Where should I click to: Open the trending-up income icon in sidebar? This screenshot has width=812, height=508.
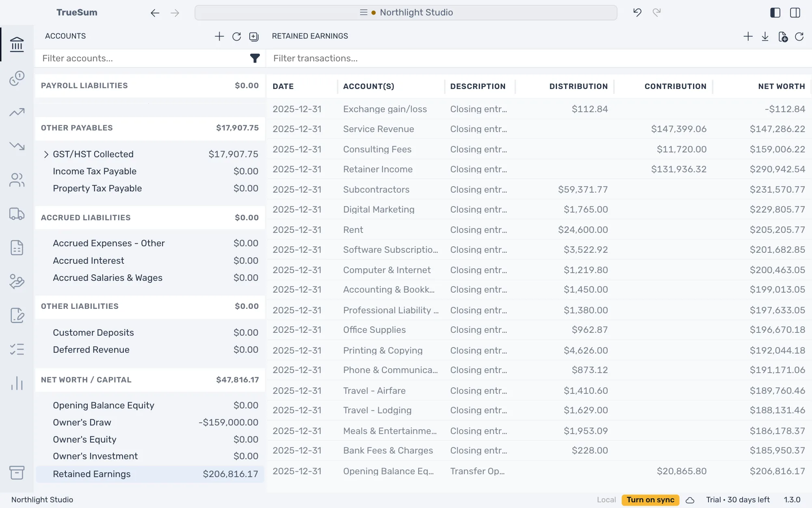[17, 112]
